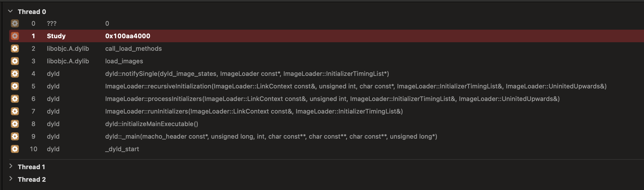Click gear icon of frame 0 ???

click(x=15, y=23)
